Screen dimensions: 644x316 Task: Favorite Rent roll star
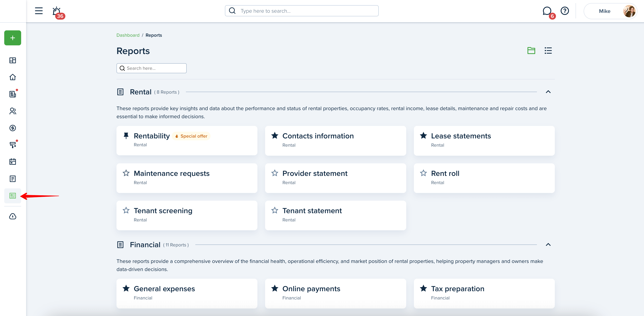pyautogui.click(x=423, y=173)
